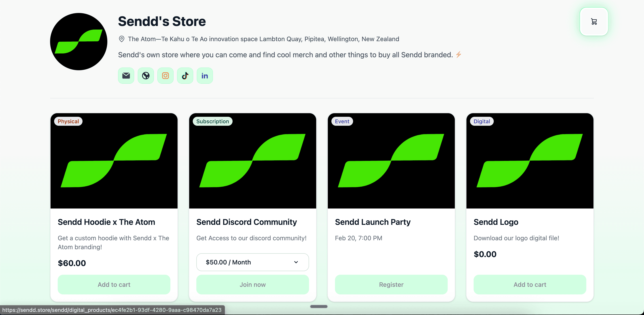Open the website globe icon

(146, 76)
